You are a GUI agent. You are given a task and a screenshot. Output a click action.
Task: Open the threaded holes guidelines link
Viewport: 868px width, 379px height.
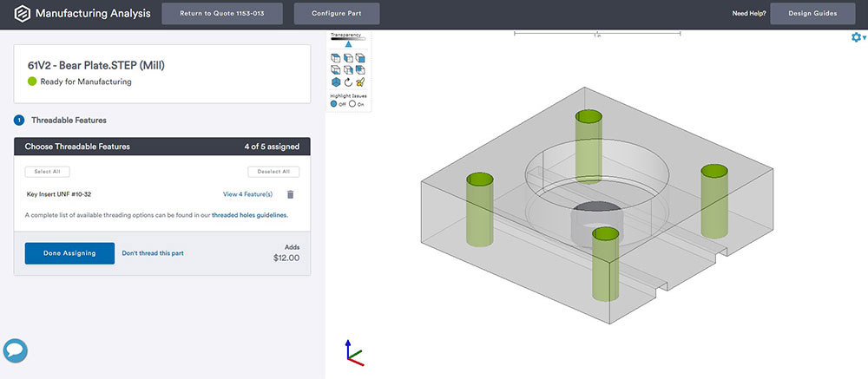click(250, 214)
